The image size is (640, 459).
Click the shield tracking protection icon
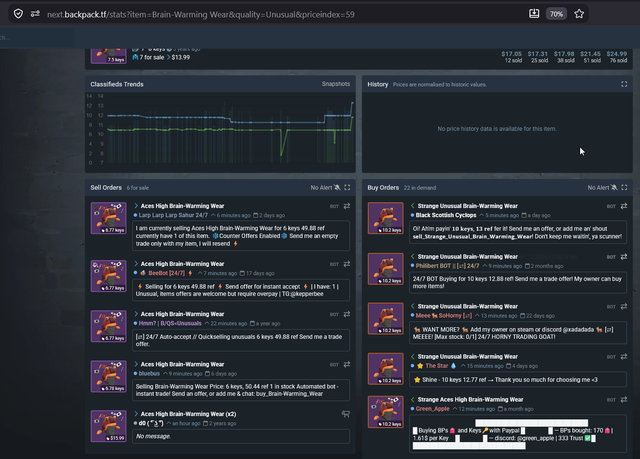(18, 14)
